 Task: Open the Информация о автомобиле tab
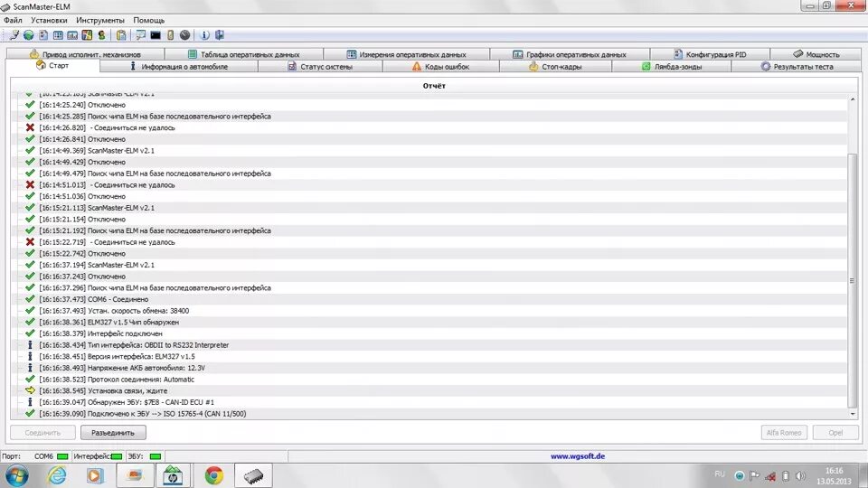[x=179, y=66]
